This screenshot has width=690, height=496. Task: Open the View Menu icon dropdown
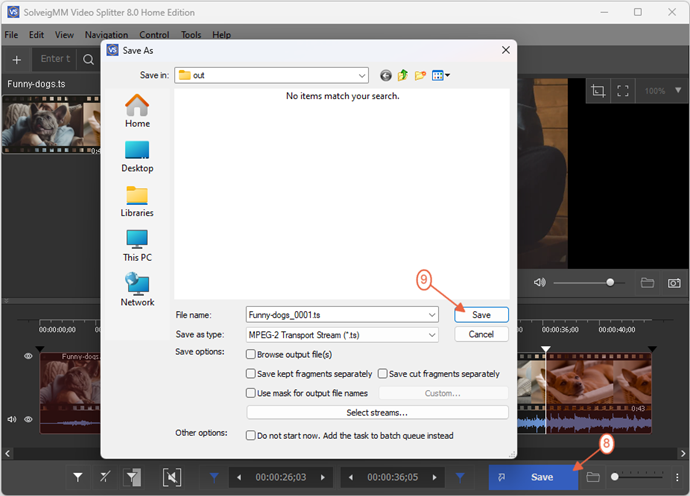pyautogui.click(x=441, y=76)
